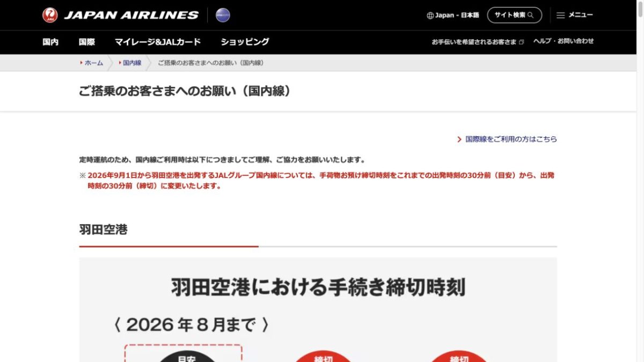Image resolution: width=644 pixels, height=362 pixels.
Task: Go to 国内線 in breadcrumb
Action: pyautogui.click(x=132, y=63)
